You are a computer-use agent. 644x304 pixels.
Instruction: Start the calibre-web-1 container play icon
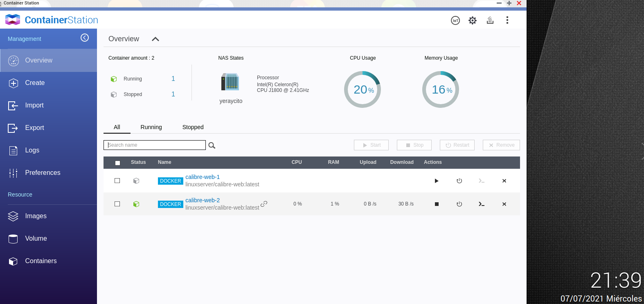[437, 181]
